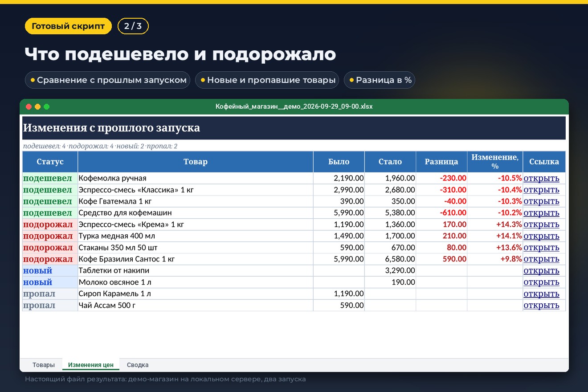Image resolution: width=588 pixels, height=392 pixels.
Task: Open link for Турка медная 400 мл
Action: (541, 236)
